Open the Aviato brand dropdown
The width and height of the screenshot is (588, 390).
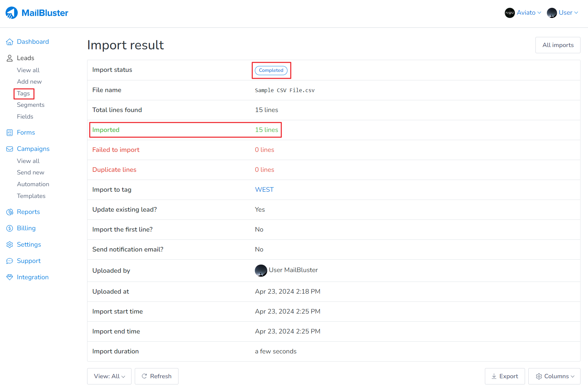point(523,13)
